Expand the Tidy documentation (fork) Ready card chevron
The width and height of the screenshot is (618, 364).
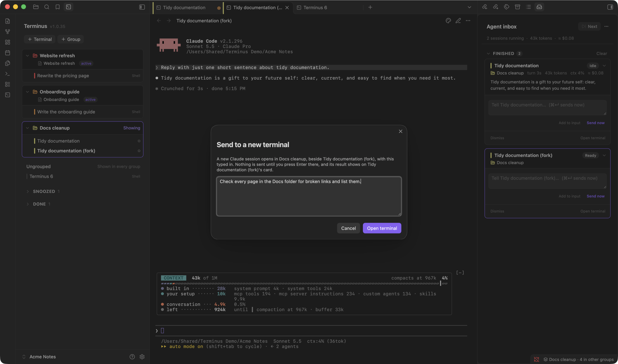(604, 155)
